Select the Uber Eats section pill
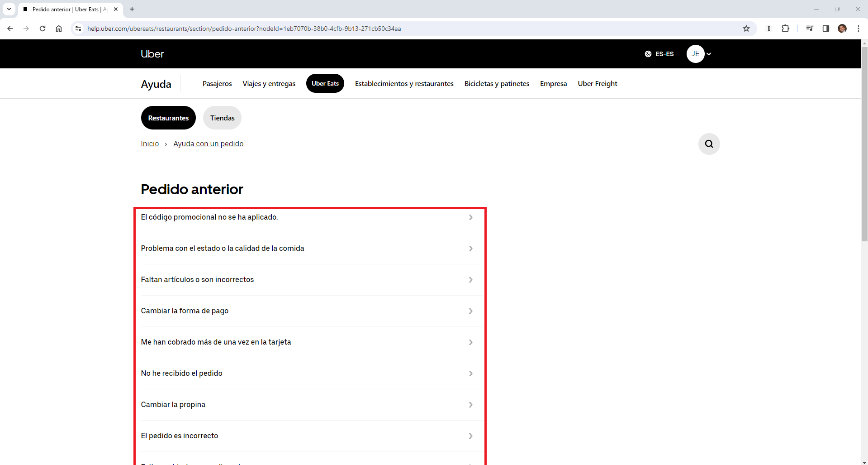The width and height of the screenshot is (868, 465). click(x=325, y=83)
